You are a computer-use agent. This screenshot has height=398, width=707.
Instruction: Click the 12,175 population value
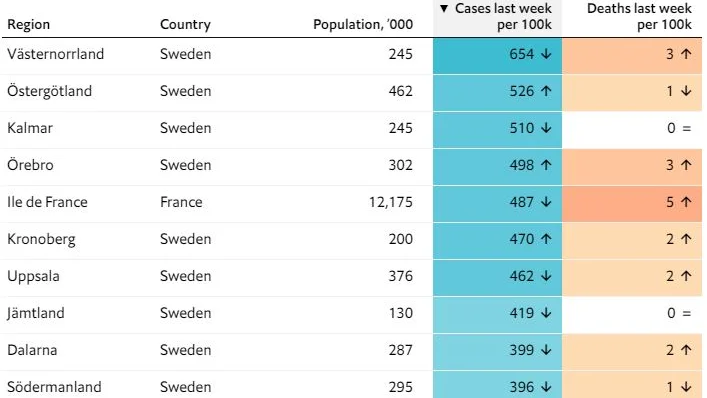click(390, 202)
